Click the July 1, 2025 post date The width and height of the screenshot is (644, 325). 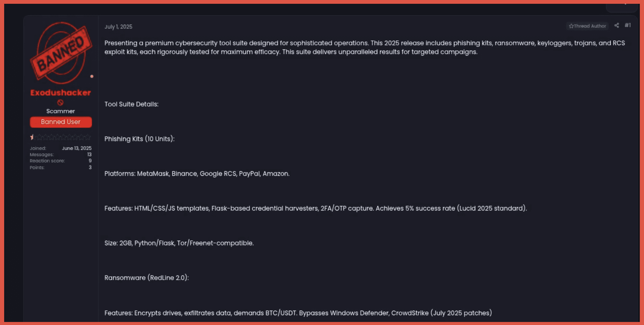pos(118,27)
